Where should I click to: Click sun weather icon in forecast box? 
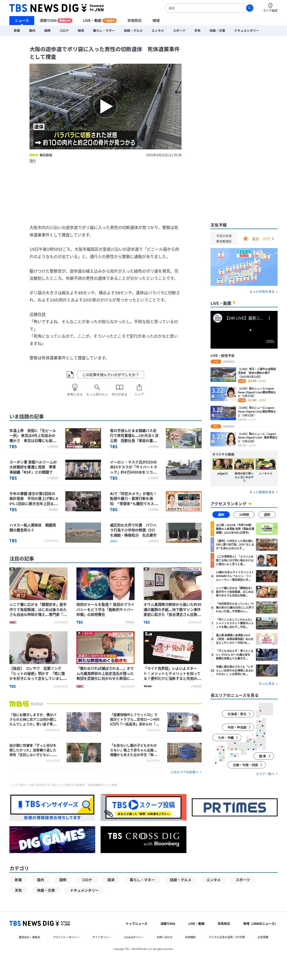coord(245,239)
